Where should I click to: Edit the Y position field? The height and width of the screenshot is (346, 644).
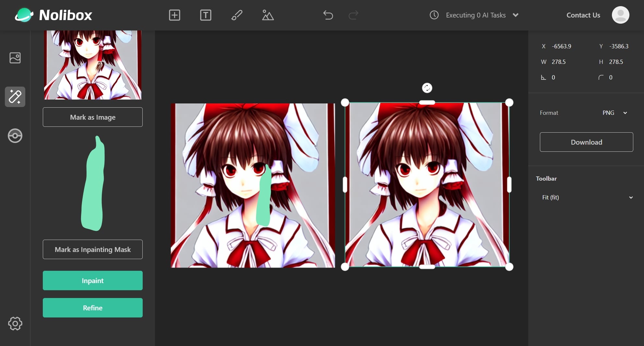619,46
